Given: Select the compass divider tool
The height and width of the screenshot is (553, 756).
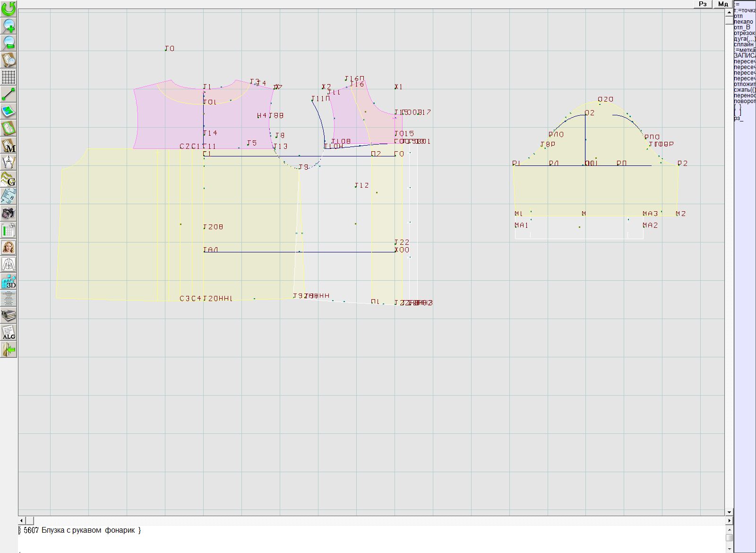Looking at the screenshot, I should tap(9, 163).
